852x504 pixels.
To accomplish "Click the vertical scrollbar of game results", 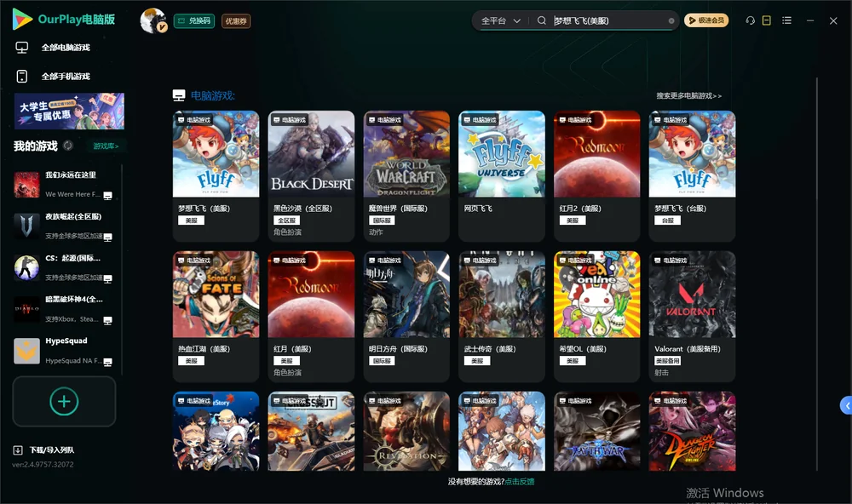I will [816, 274].
